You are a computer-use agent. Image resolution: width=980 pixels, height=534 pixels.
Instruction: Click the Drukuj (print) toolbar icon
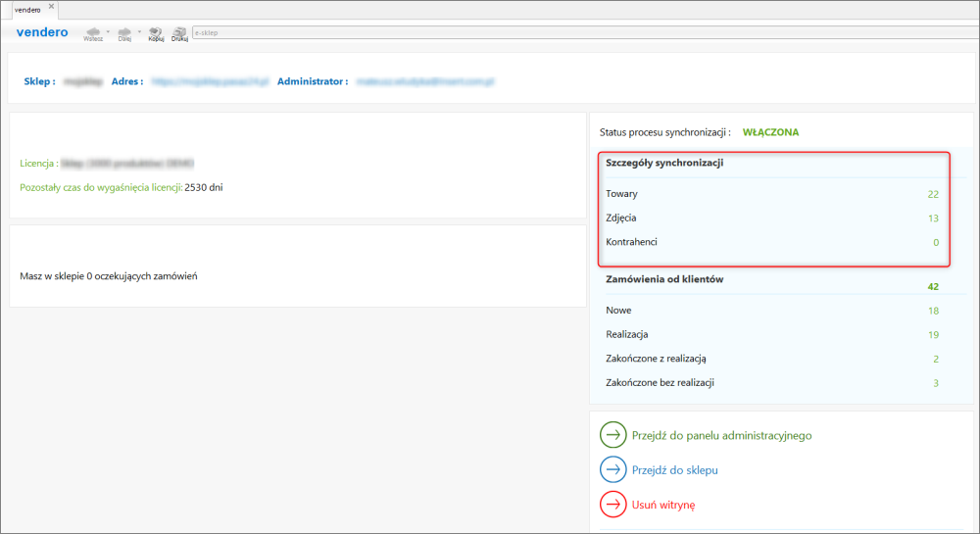pyautogui.click(x=179, y=31)
